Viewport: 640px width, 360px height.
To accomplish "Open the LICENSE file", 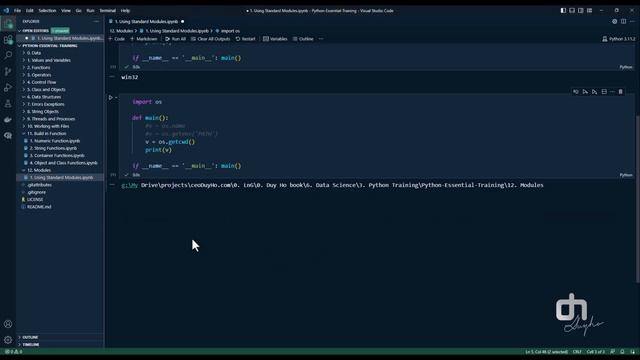I will [x=35, y=200].
